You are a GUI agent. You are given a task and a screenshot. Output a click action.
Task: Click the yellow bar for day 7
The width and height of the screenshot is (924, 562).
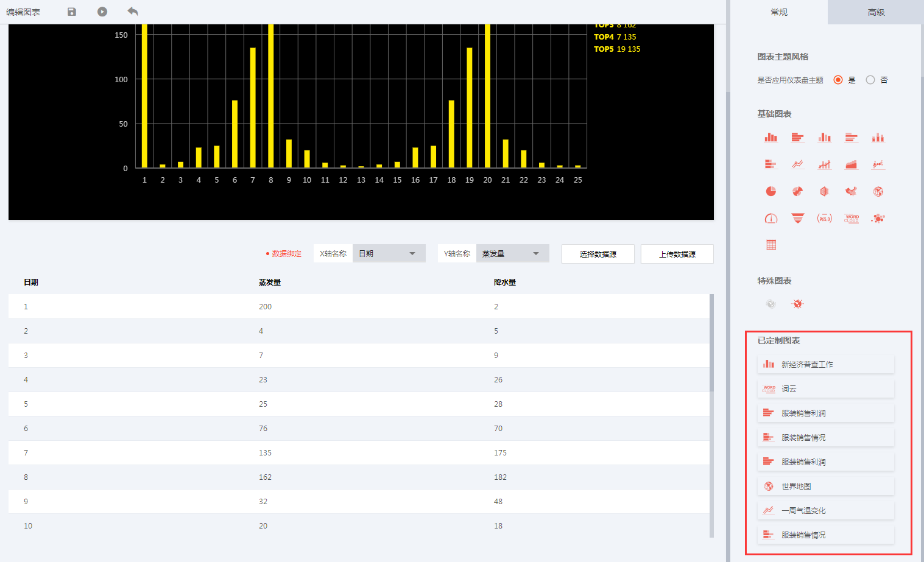253,108
